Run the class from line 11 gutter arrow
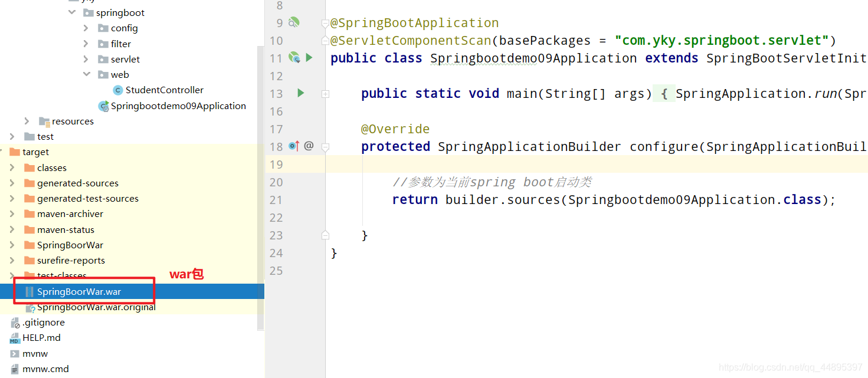Screen dimensions: 868x378 (x=309, y=58)
